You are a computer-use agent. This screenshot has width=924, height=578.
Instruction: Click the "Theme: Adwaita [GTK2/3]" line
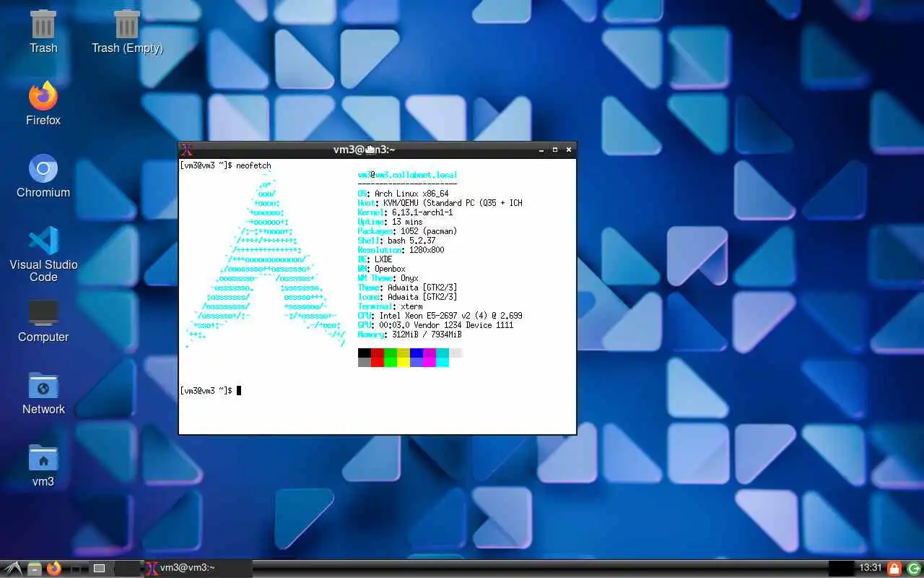pos(407,288)
